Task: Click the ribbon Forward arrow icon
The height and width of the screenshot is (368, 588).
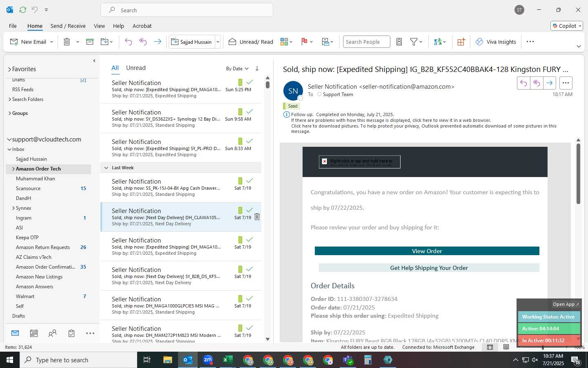Action: tap(157, 42)
